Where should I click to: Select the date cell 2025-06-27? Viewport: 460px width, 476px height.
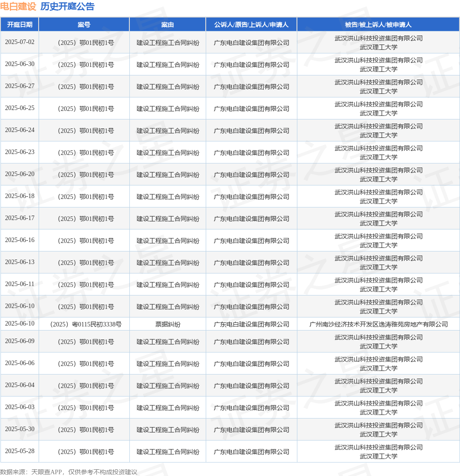(20, 86)
